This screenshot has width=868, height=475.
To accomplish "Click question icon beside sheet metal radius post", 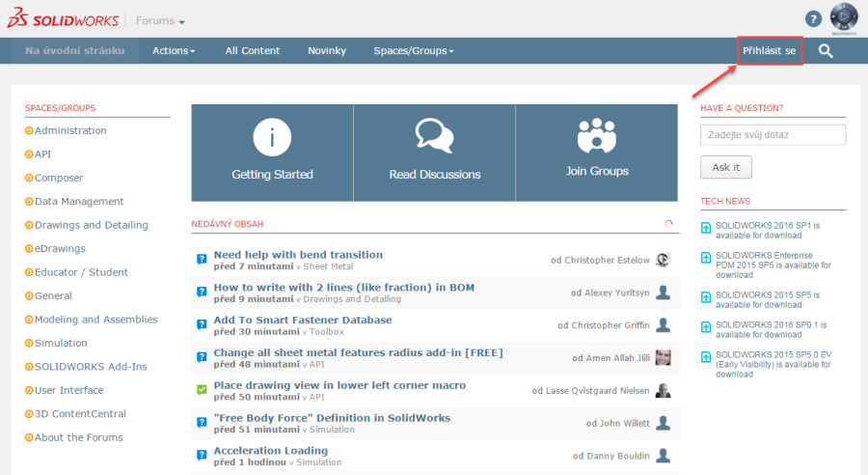I will click(x=202, y=357).
